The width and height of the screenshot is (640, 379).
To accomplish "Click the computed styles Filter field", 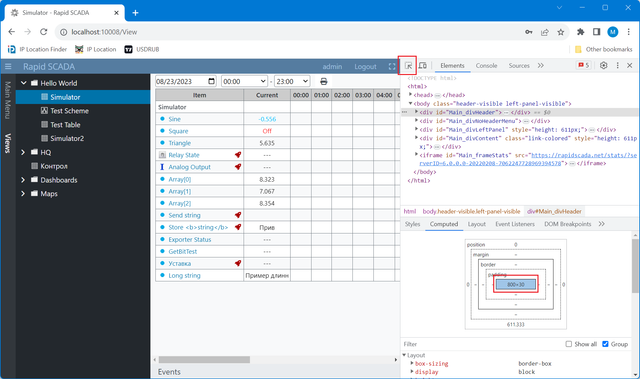I will [482, 344].
